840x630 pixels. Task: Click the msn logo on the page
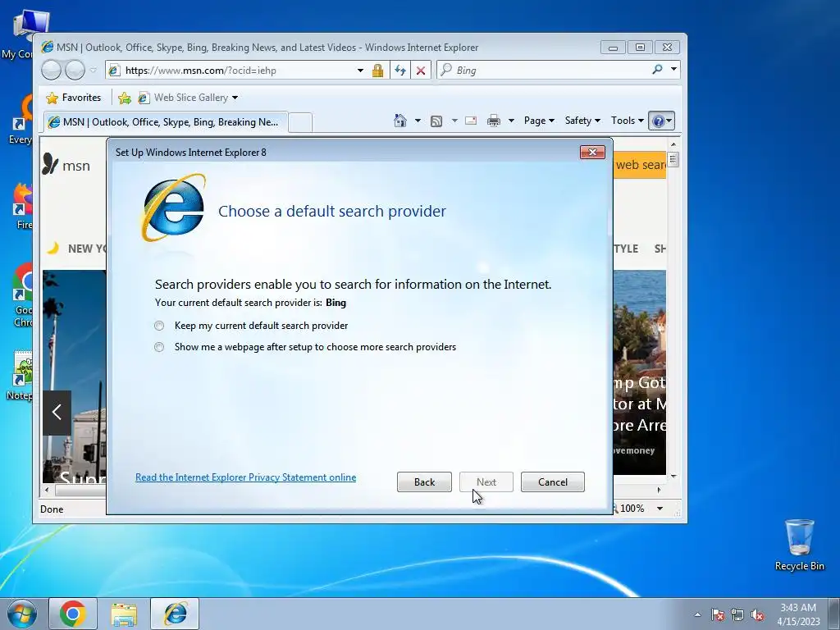(x=66, y=165)
